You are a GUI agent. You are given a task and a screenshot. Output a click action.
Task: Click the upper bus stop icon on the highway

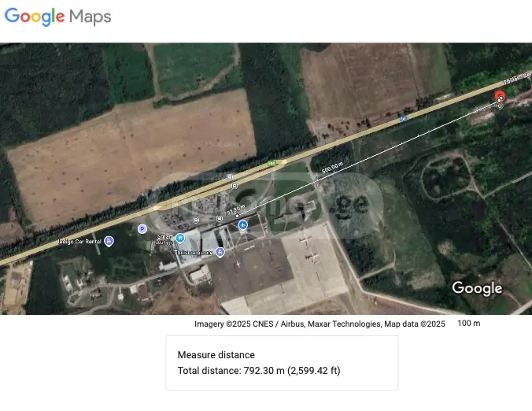pos(230,177)
